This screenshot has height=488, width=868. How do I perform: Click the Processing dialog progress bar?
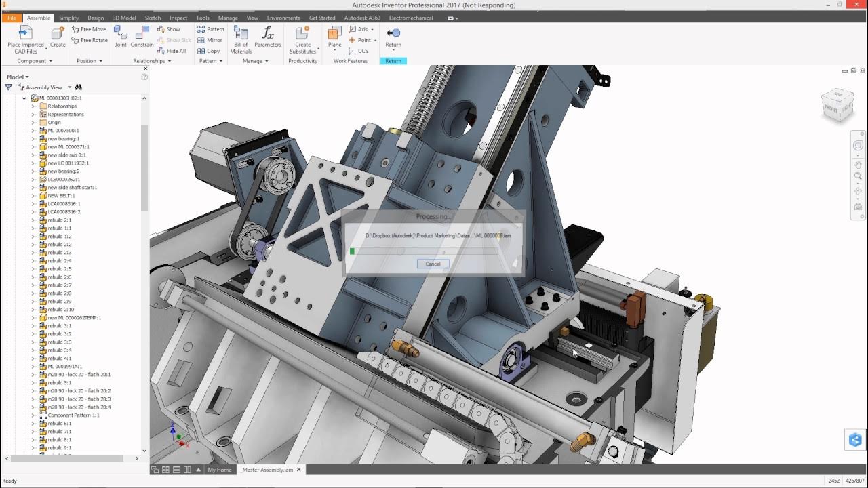pyautogui.click(x=424, y=251)
